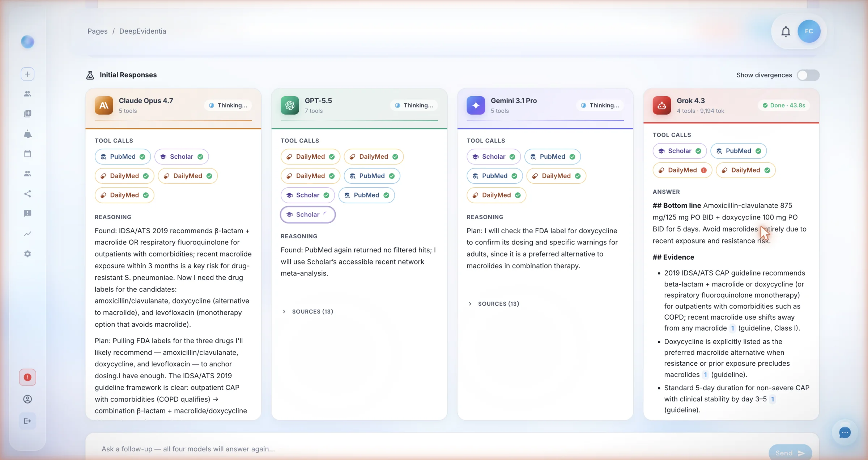Screen dimensions: 868x460
Task: Open the analytics trend sidebar icon
Action: pos(27,234)
